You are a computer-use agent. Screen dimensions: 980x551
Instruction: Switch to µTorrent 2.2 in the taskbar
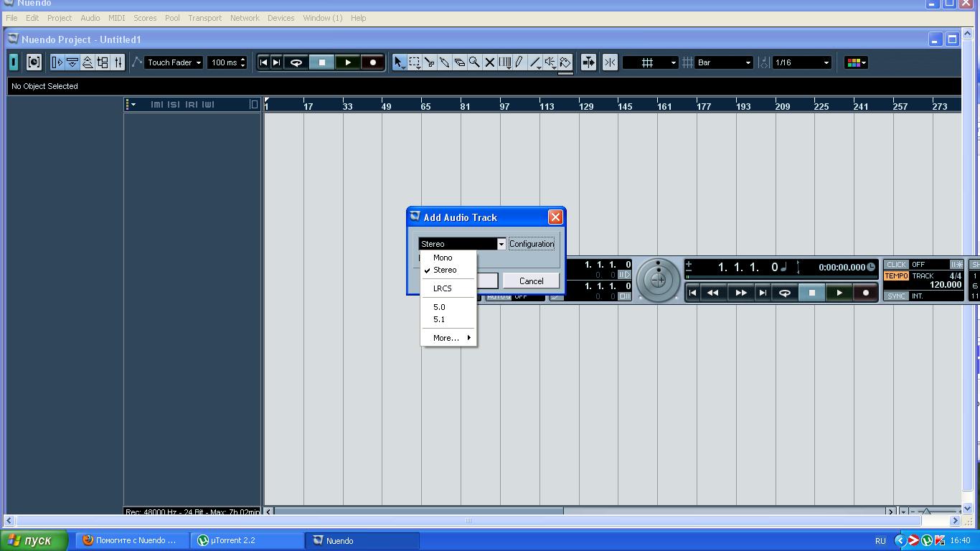point(247,540)
